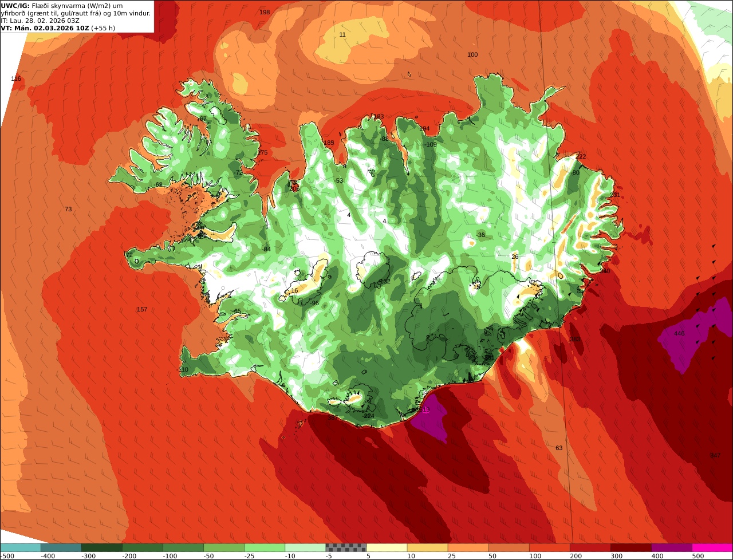
Task: Select the inland value -36 in the east
Action: [x=480, y=235]
